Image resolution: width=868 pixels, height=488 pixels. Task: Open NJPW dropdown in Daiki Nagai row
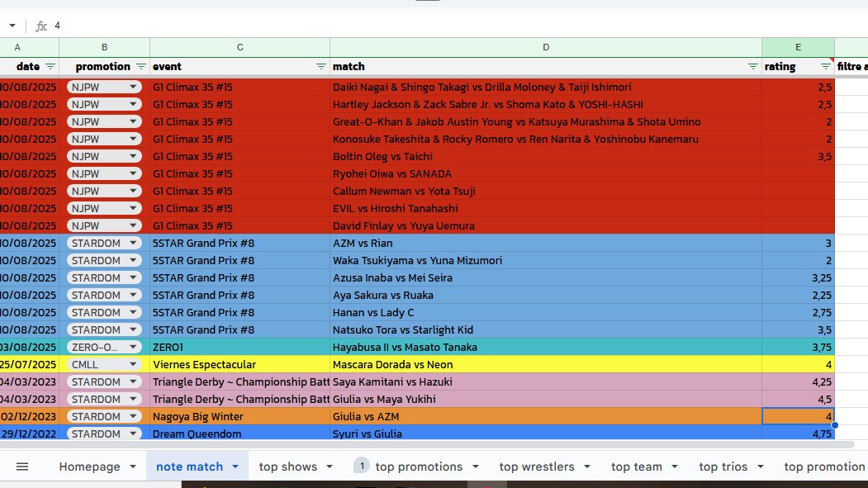pos(133,87)
